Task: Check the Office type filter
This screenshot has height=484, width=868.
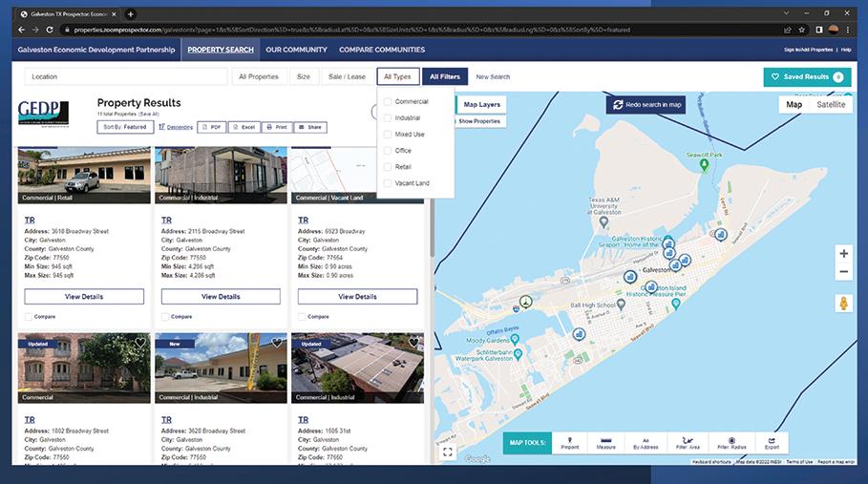Action: [388, 151]
